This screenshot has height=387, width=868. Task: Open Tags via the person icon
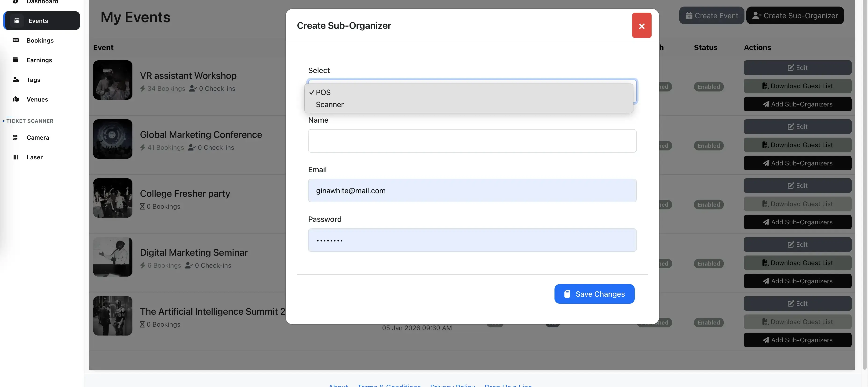pyautogui.click(x=16, y=80)
